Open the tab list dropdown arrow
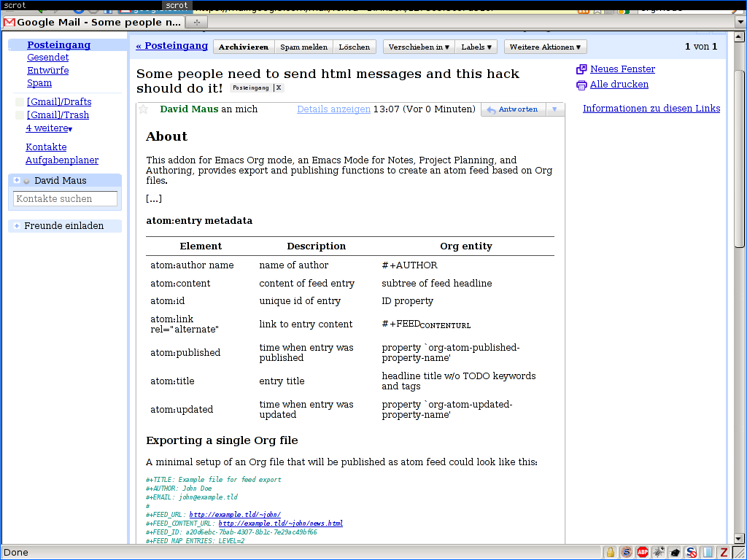The image size is (747, 560). [740, 22]
